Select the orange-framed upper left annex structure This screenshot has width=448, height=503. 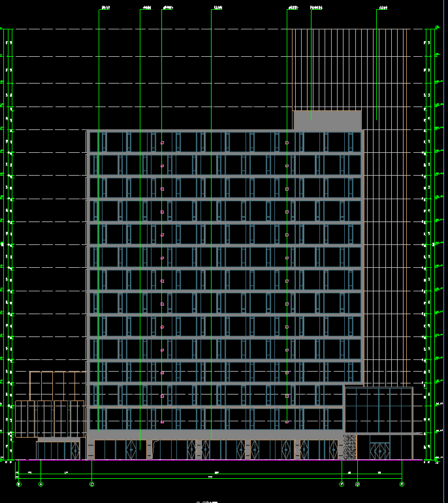[56, 385]
